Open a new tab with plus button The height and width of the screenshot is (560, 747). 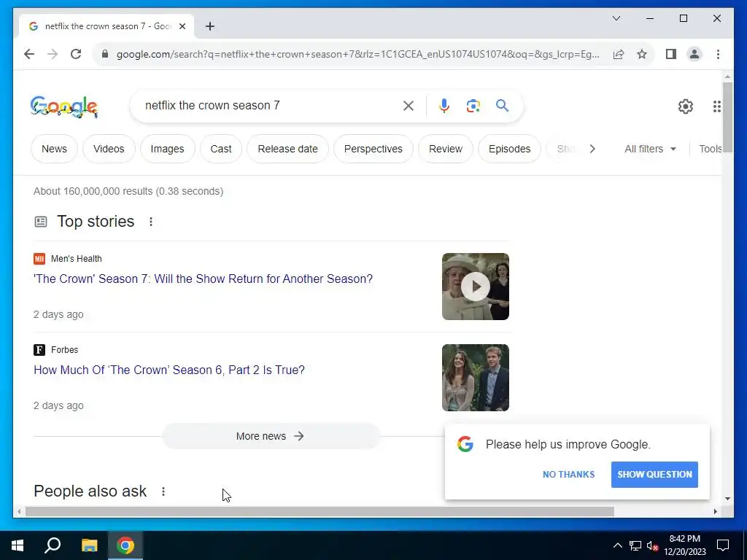210,26
